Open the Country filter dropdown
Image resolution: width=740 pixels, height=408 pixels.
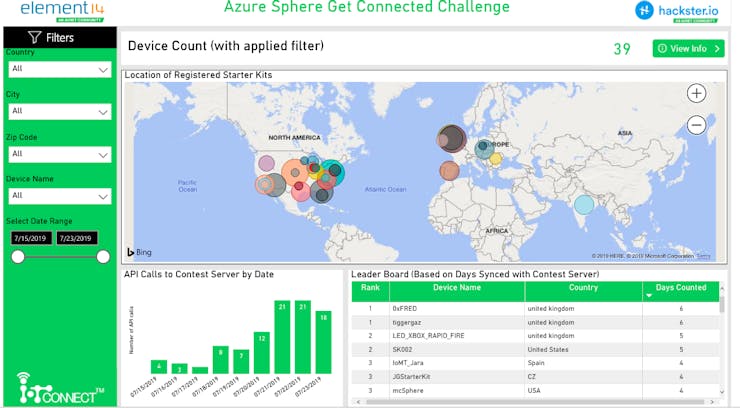click(60, 69)
